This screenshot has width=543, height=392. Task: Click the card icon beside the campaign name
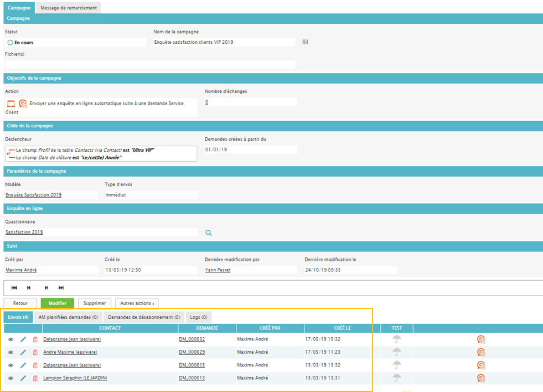(306, 42)
